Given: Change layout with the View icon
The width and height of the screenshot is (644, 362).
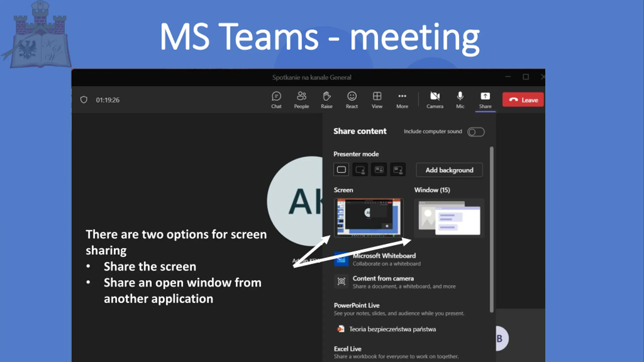Looking at the screenshot, I should (377, 100).
